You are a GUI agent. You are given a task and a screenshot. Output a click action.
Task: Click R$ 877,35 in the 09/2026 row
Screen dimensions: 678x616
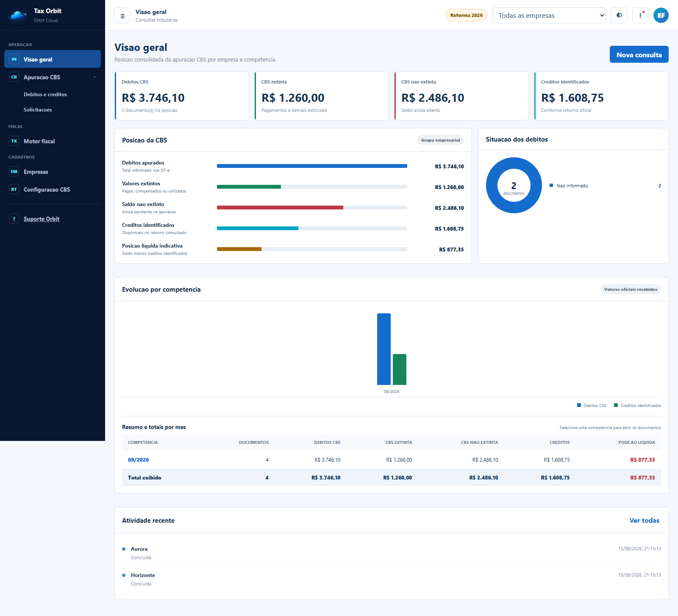[x=642, y=460]
